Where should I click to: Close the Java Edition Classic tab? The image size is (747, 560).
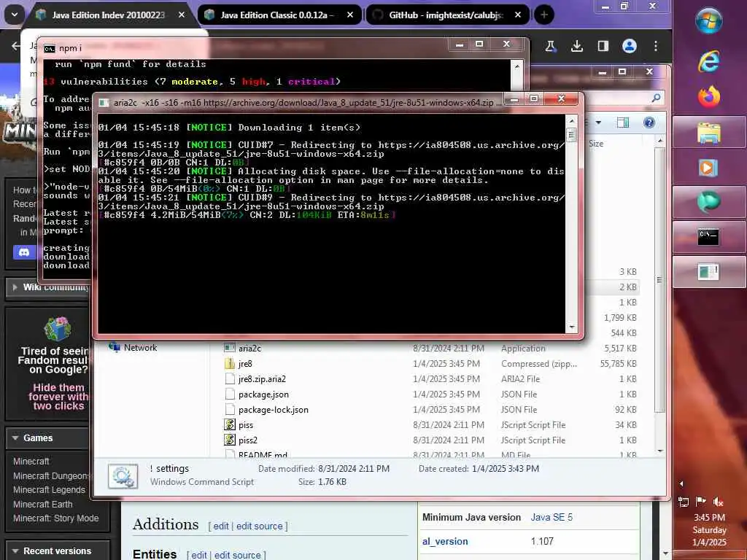click(x=350, y=15)
